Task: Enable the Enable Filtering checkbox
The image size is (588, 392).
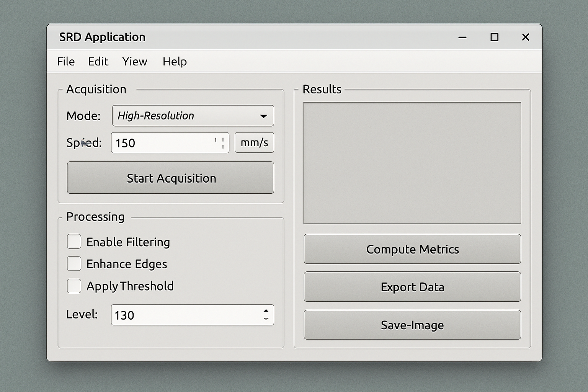Action: pyautogui.click(x=74, y=242)
